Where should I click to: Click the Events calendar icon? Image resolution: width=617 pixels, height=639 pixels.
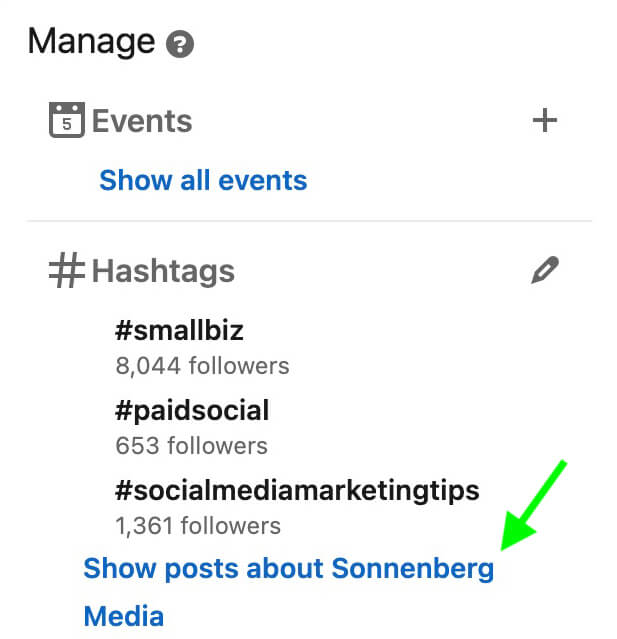66,122
